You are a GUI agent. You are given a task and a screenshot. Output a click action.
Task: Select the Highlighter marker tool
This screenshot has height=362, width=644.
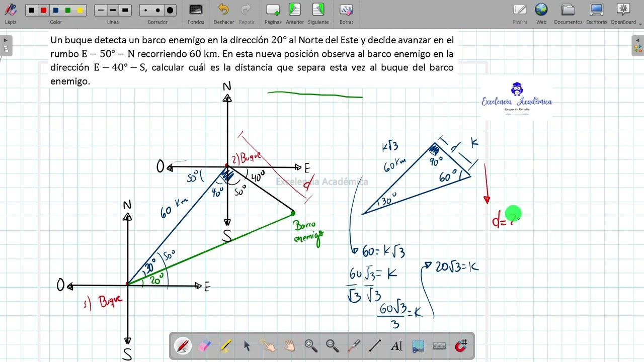(226, 346)
